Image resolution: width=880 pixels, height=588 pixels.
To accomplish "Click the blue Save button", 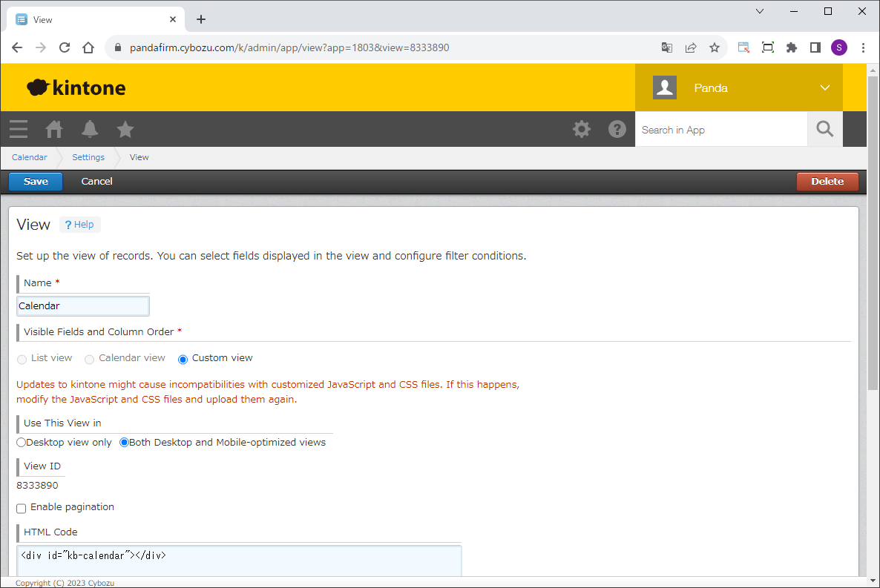I will (x=36, y=182).
